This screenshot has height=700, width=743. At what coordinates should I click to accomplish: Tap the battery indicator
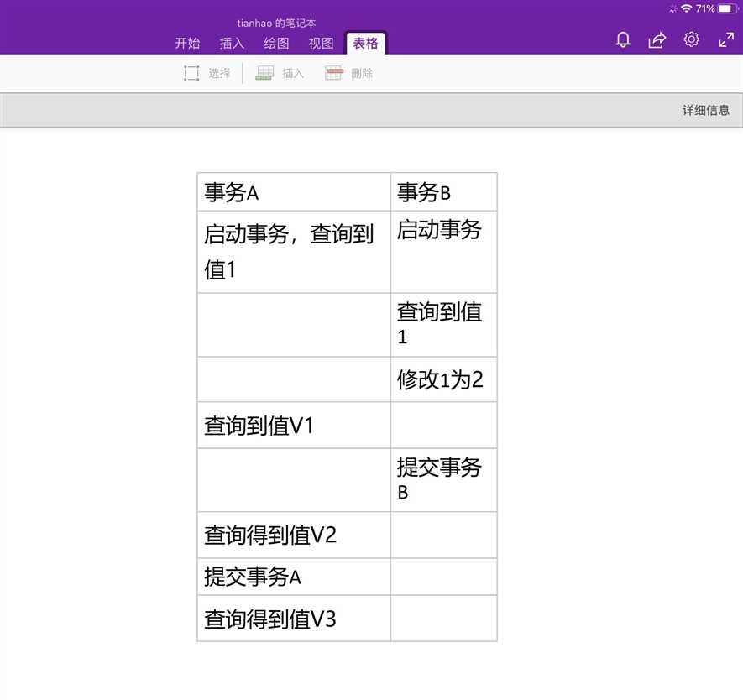tap(728, 8)
